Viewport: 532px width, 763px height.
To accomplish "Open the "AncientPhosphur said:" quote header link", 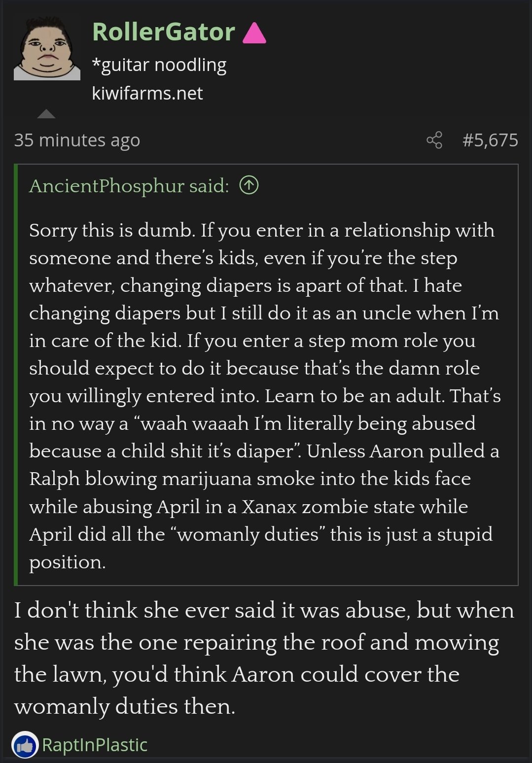I will (129, 186).
